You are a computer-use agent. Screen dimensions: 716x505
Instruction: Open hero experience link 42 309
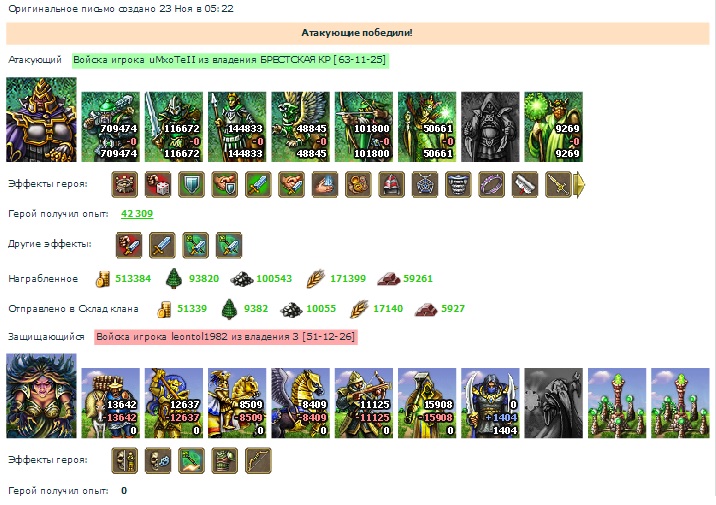click(x=137, y=214)
